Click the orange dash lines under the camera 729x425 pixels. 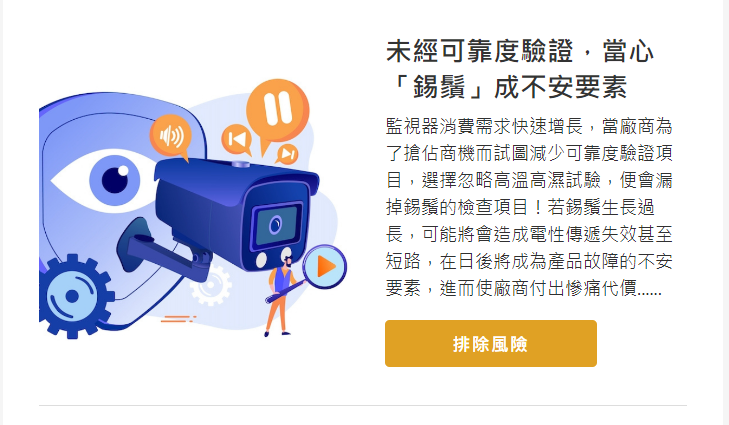pos(178,319)
